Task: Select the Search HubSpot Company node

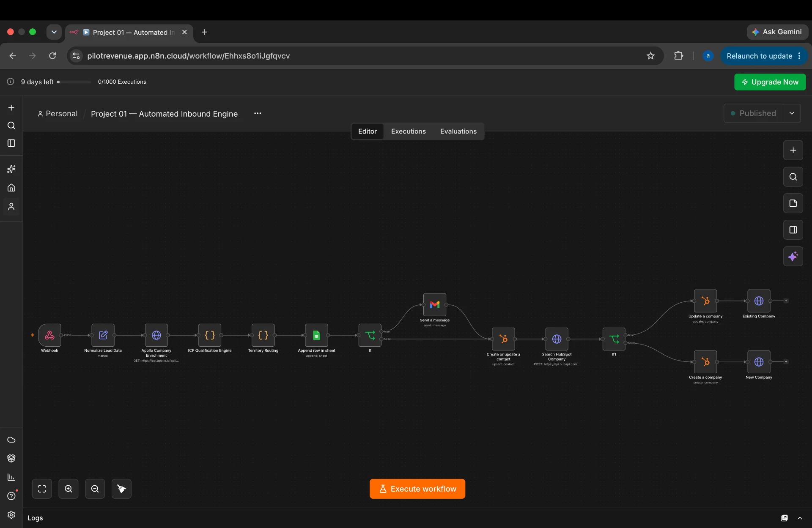Action: (557, 339)
